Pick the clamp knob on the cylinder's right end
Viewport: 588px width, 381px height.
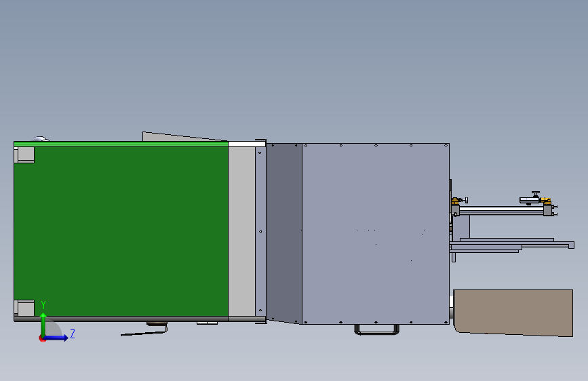[x=536, y=194]
